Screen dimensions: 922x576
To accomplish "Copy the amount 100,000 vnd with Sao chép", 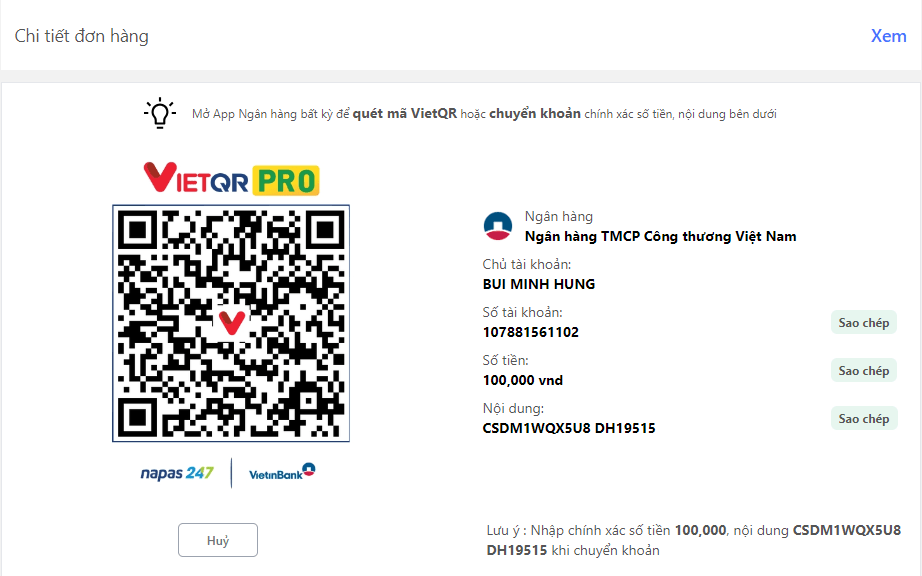I will pyautogui.click(x=864, y=370).
